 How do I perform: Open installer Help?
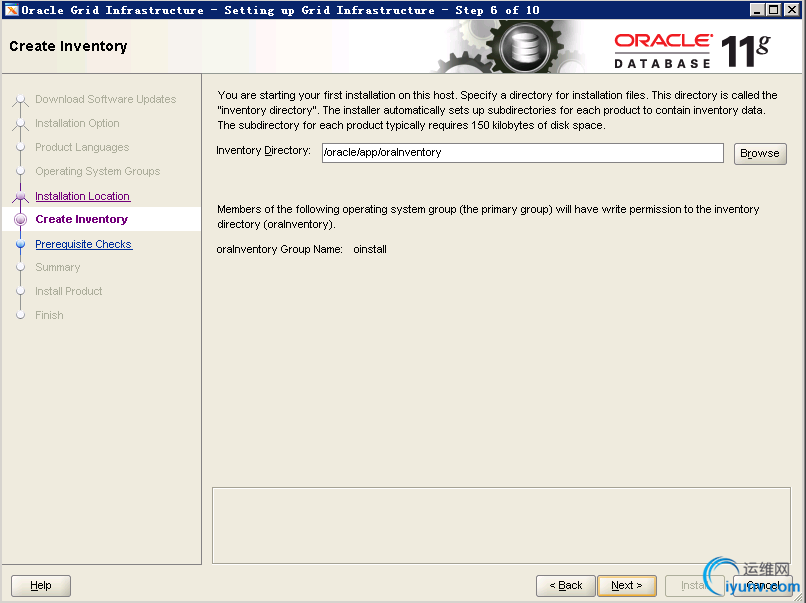[41, 585]
